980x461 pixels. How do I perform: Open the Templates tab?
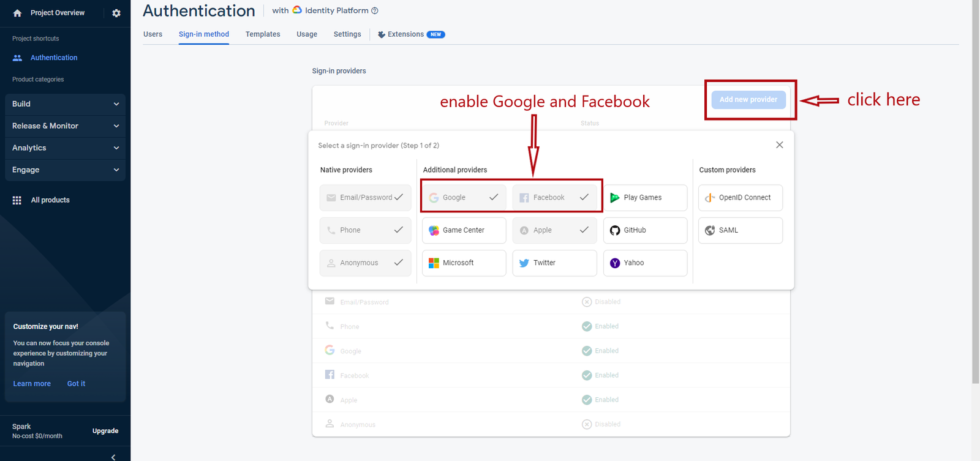(x=263, y=34)
